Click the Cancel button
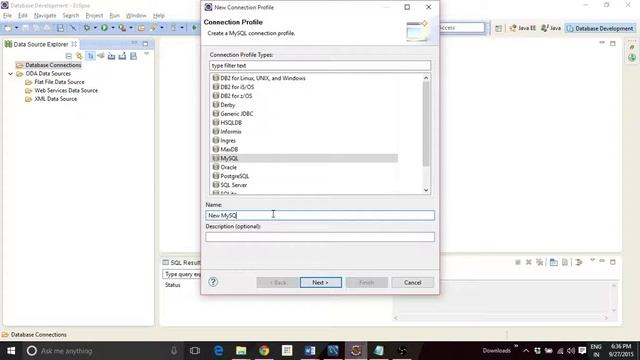The height and width of the screenshot is (360, 640). tap(412, 282)
